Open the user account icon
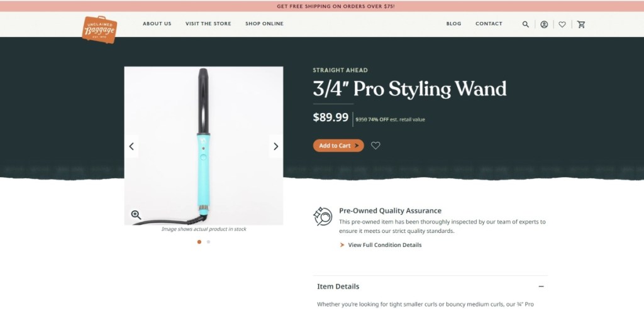The width and height of the screenshot is (644, 309). [x=544, y=24]
